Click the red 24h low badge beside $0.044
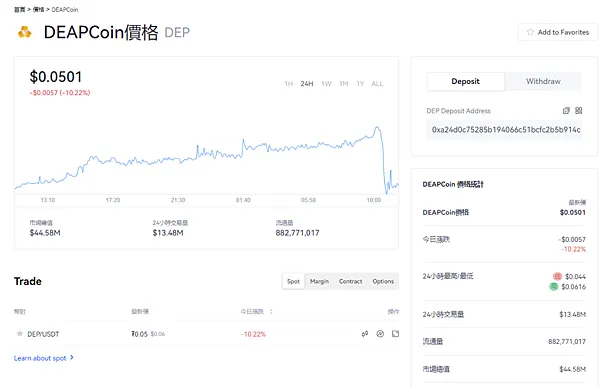Screen dimensions: 600x387 pos(558,276)
